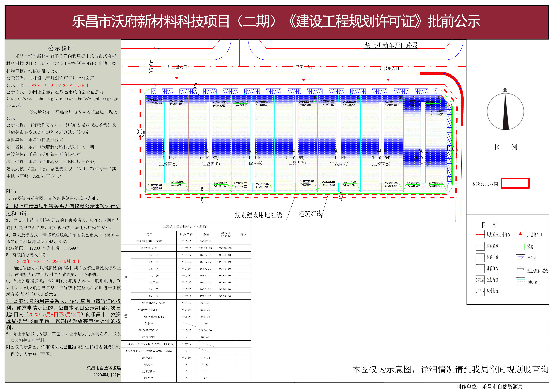
Task: Click the red feedback period 2020年4月29日至2020年5月13日
Action: click(x=48, y=261)
